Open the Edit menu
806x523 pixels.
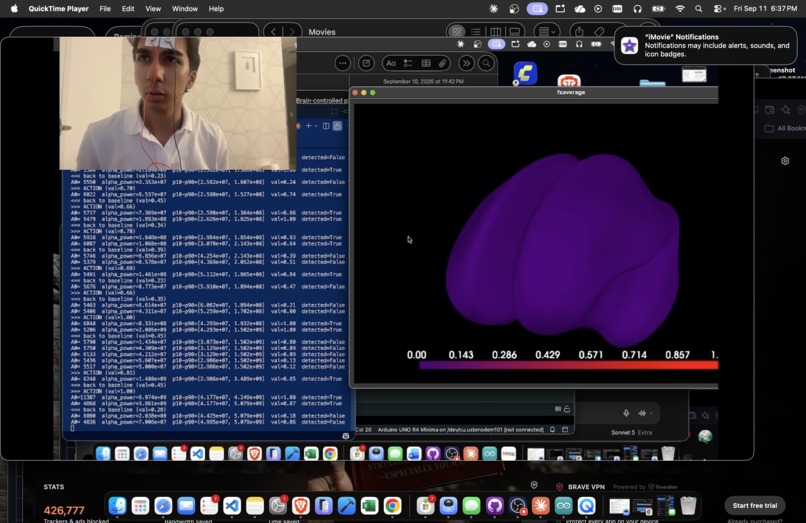(128, 8)
